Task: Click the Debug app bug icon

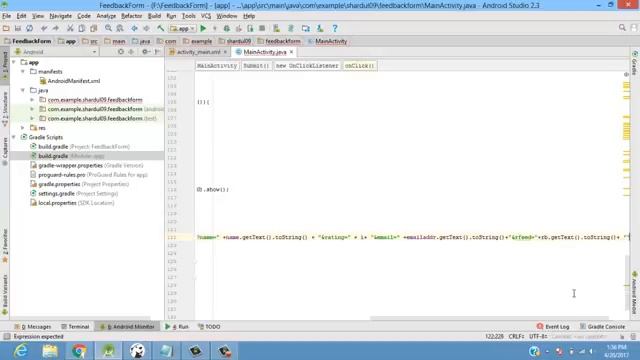Action: [x=227, y=28]
